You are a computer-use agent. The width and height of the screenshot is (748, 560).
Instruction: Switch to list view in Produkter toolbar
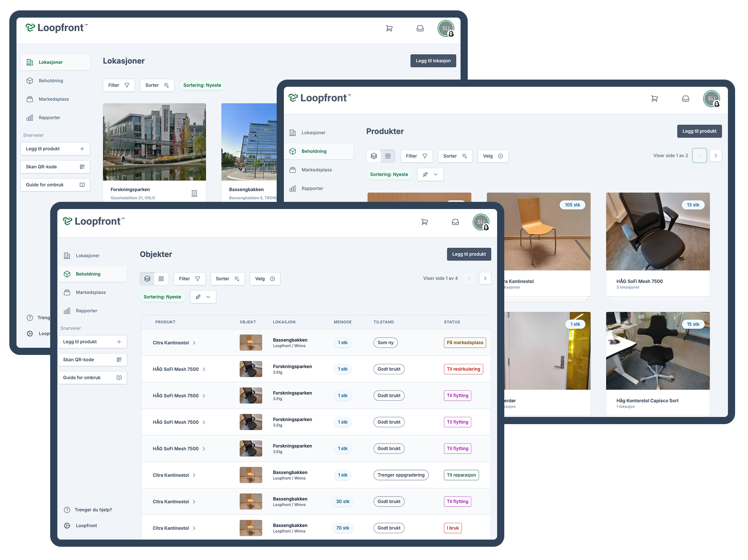388,156
